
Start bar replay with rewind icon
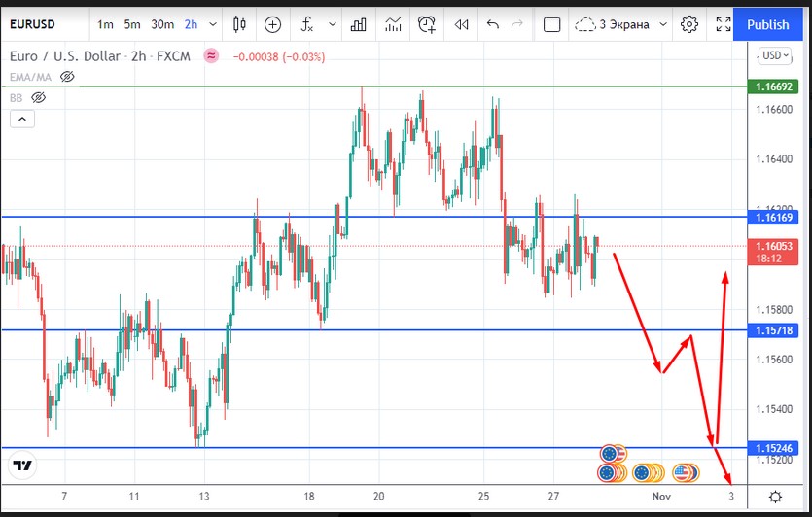tap(461, 24)
